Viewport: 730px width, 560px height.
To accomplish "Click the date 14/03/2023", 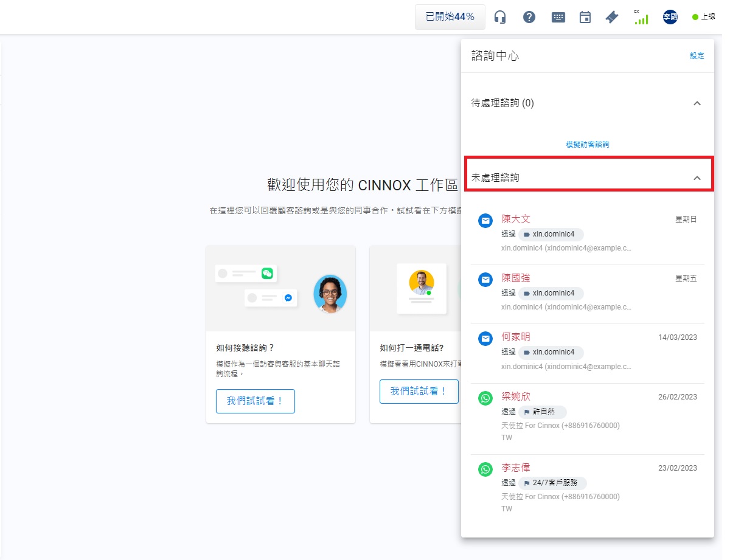I will (x=678, y=337).
